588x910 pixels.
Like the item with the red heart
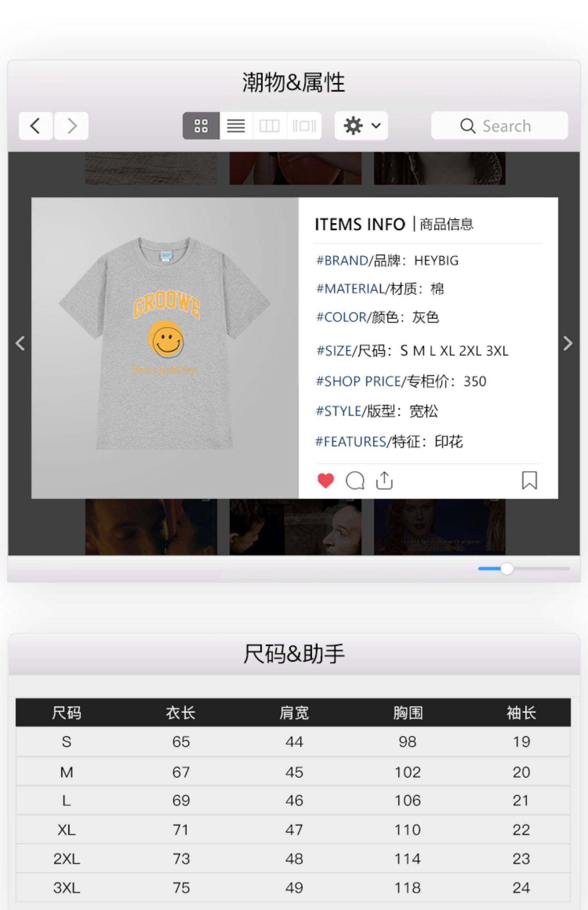coord(325,480)
